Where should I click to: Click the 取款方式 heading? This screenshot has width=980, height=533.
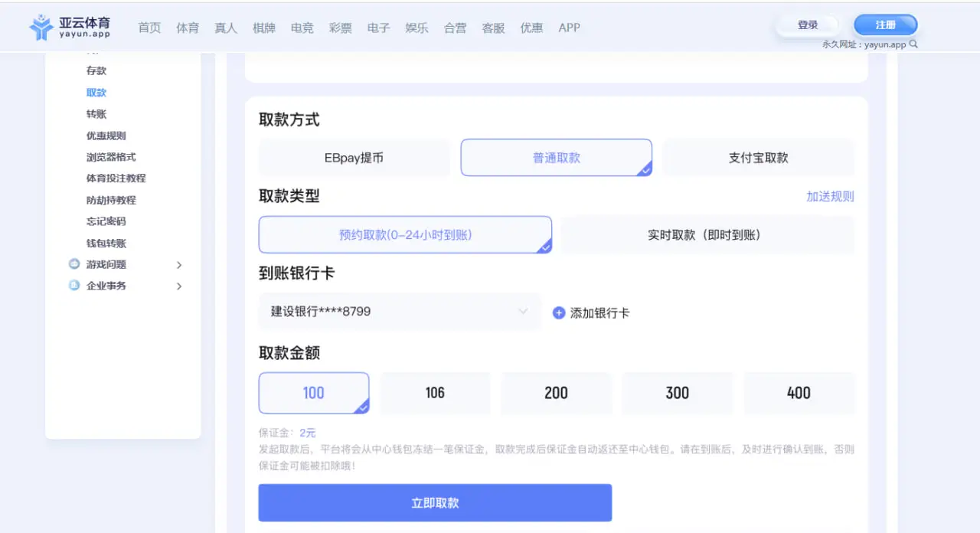coord(289,120)
